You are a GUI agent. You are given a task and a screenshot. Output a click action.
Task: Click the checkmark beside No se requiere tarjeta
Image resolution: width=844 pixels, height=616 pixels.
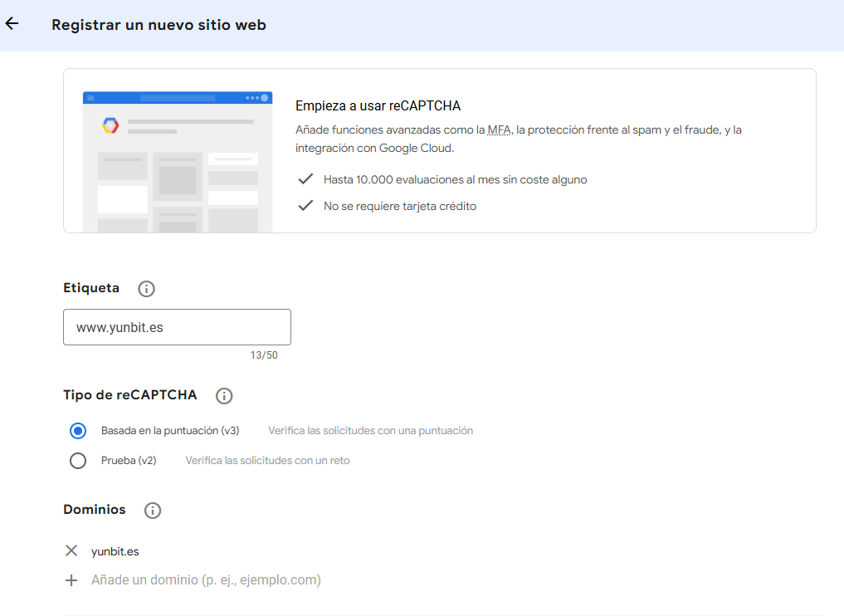pos(305,206)
